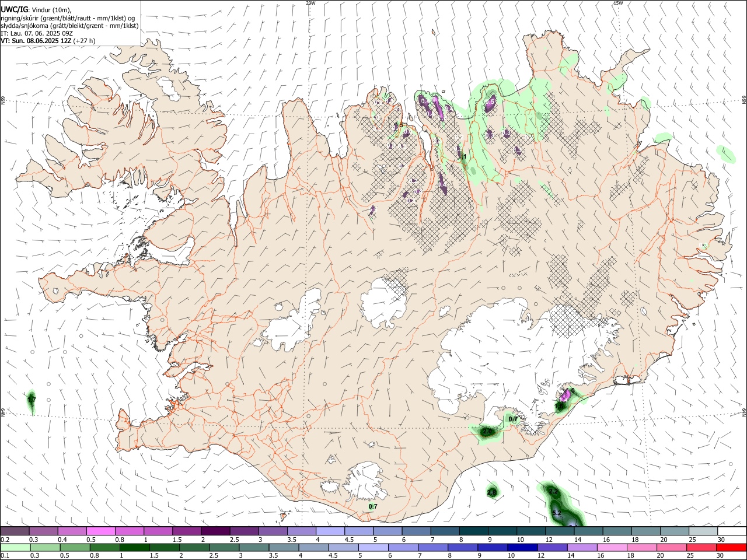Click the 0.7 value below Mýrdalsjökull glacier
Screen dimensions: 747x560
373,506
